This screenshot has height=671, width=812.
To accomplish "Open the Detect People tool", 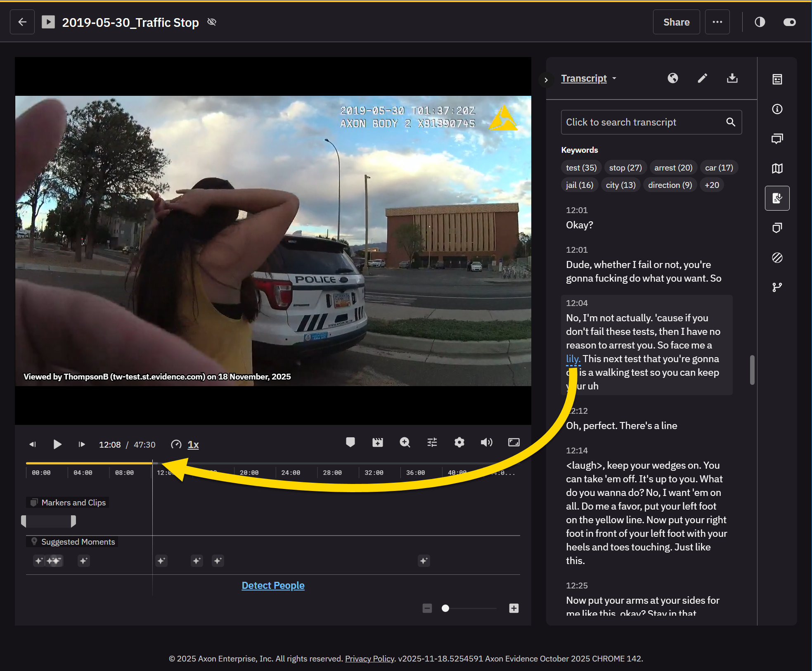I will pos(273,585).
